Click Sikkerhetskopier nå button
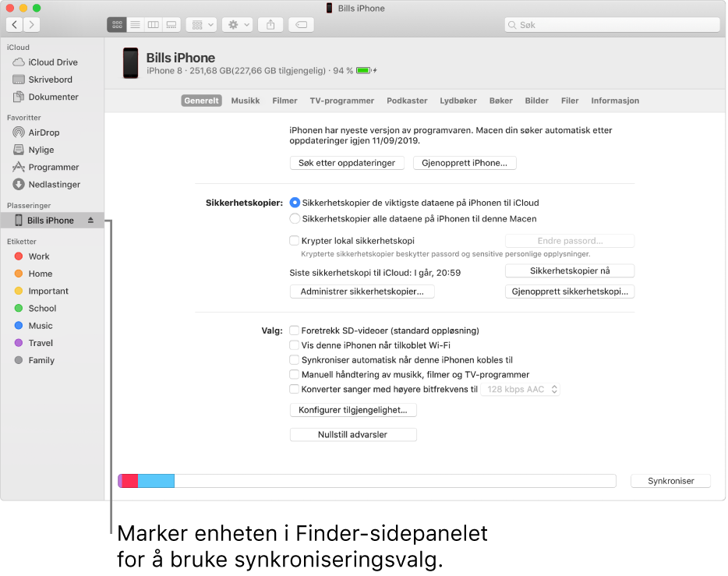The height and width of the screenshot is (576, 728). point(570,270)
